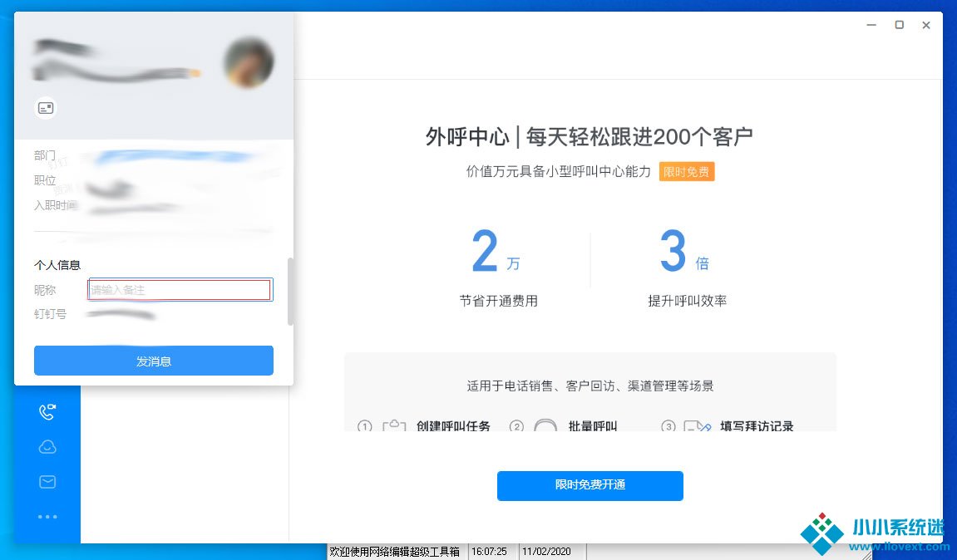
Task: Click the contact's round avatar photo
Action: tap(249, 63)
